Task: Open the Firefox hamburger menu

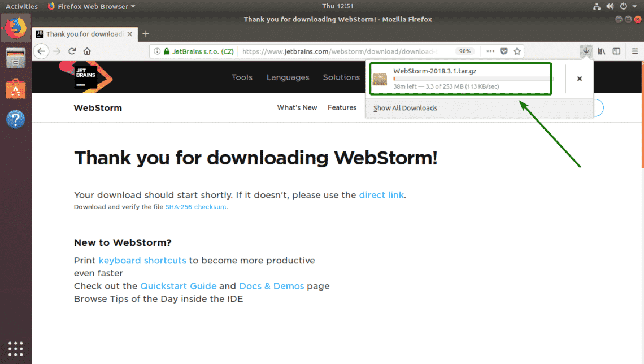Action: point(634,51)
